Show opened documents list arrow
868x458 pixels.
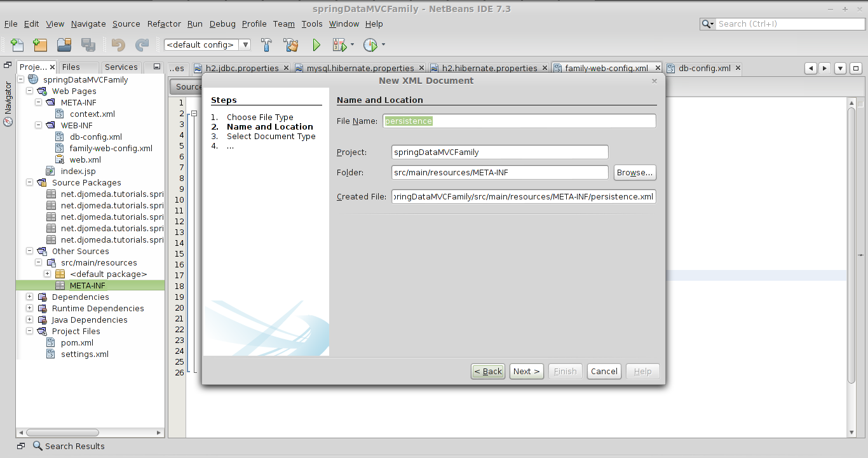[x=840, y=68]
